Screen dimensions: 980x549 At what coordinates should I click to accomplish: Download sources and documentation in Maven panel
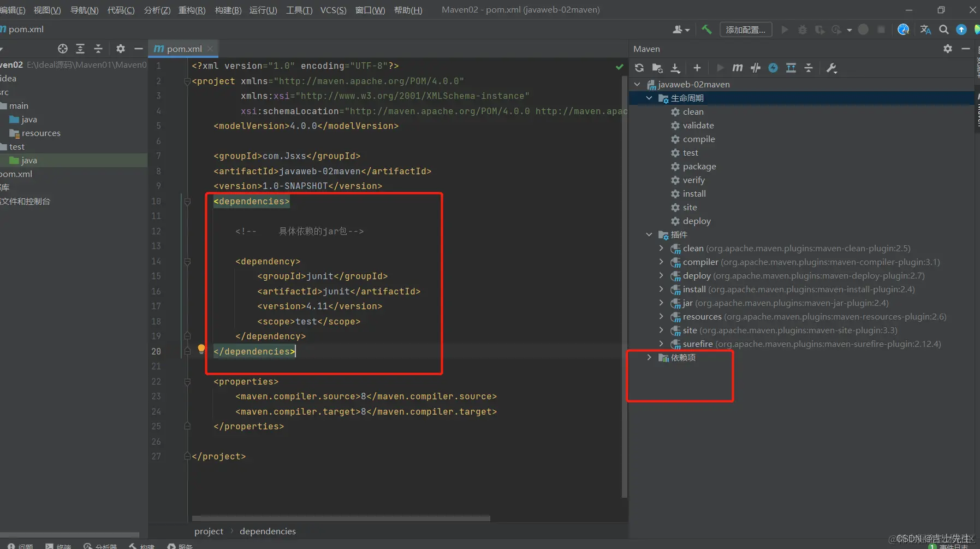(x=675, y=68)
